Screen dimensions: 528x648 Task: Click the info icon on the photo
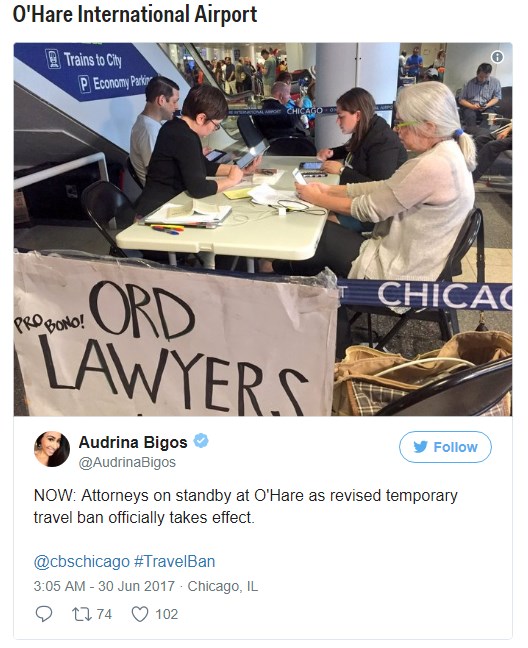pyautogui.click(x=497, y=57)
